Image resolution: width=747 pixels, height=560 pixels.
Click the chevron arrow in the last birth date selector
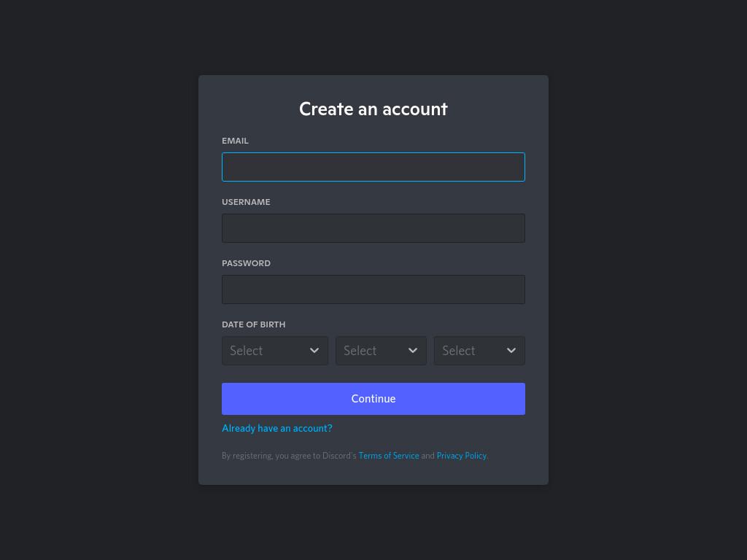pos(511,351)
